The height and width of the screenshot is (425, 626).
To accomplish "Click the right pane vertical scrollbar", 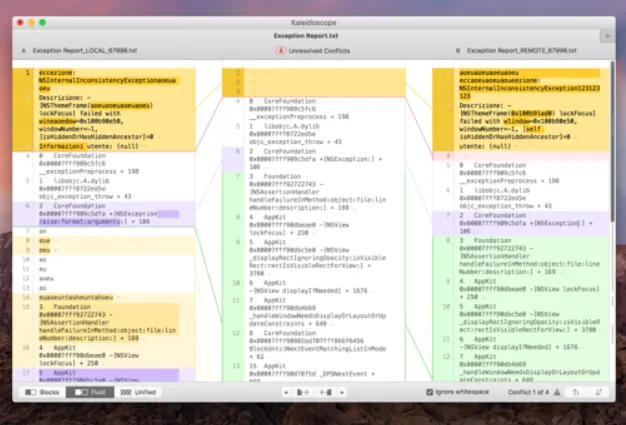I will (612, 140).
